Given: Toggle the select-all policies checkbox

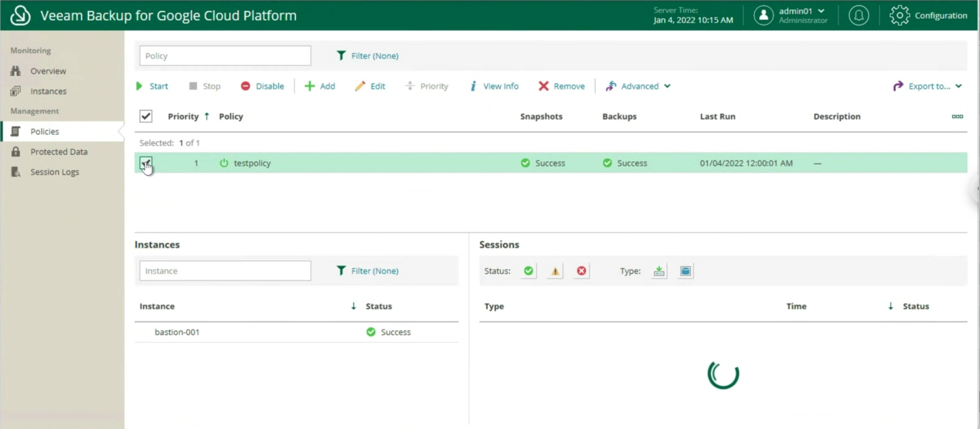Looking at the screenshot, I should tap(146, 116).
